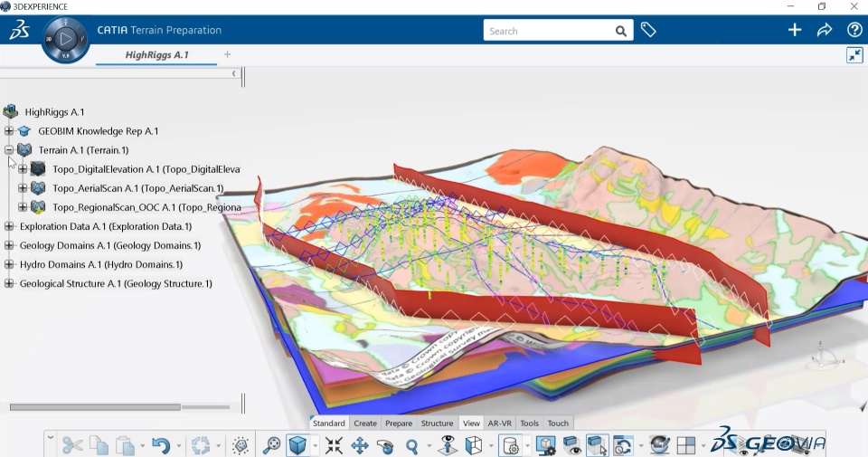The width and height of the screenshot is (868, 457).
Task: Expand Hydro Domains A.1 node
Action: pos(9,265)
